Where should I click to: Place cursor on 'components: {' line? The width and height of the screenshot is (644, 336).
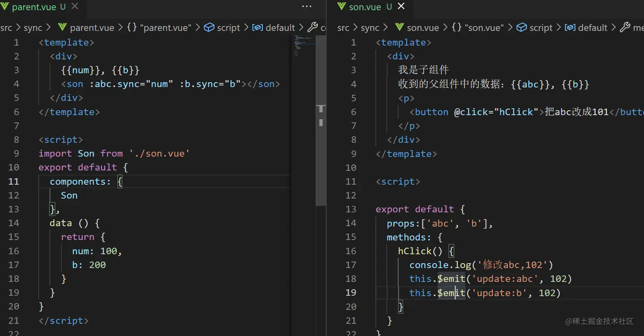click(86, 181)
